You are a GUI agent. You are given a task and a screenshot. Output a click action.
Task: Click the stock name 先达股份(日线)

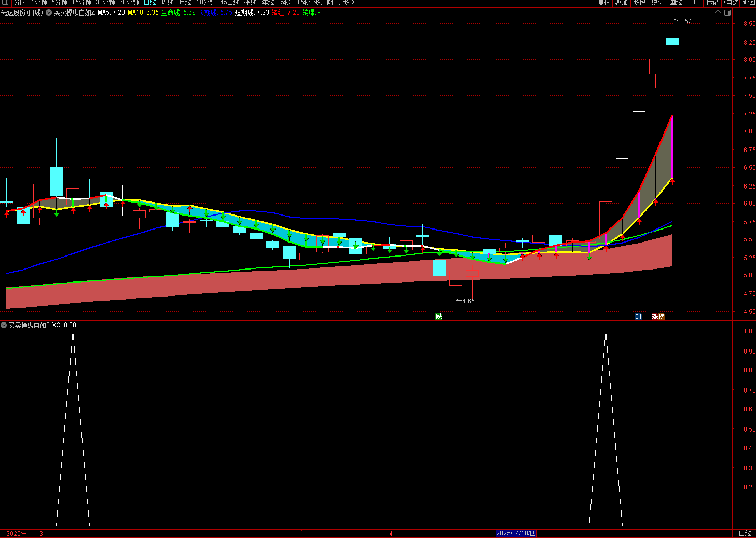[x=22, y=12]
